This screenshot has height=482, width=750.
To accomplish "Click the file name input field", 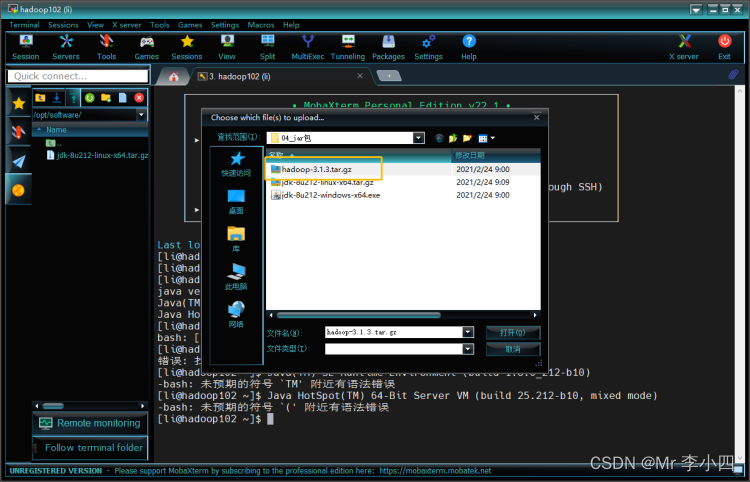I will point(394,332).
